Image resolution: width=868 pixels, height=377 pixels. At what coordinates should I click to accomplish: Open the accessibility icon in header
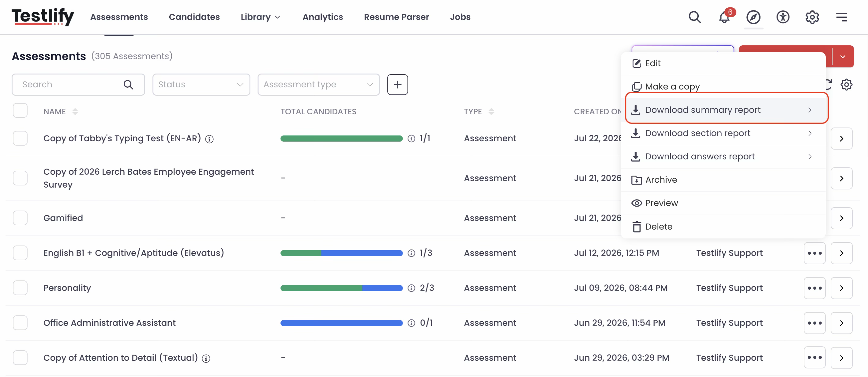(x=783, y=17)
